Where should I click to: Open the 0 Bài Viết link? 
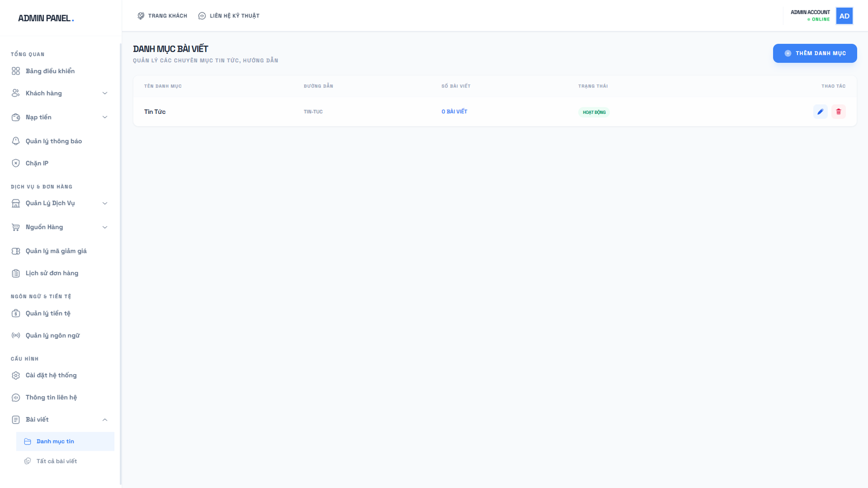[455, 111]
